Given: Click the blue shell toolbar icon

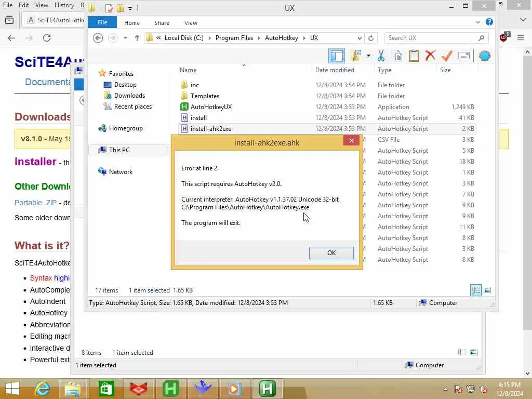Looking at the screenshot, I should click(x=485, y=56).
